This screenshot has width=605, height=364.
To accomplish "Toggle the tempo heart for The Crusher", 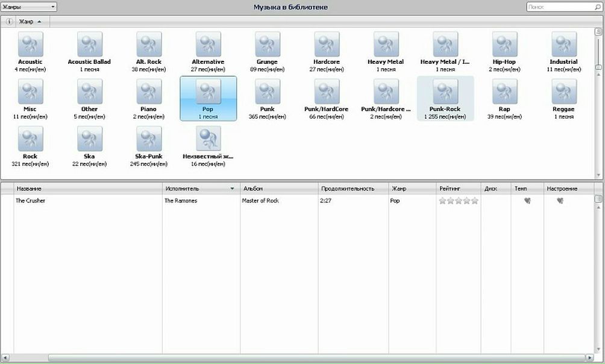I will 527,201.
